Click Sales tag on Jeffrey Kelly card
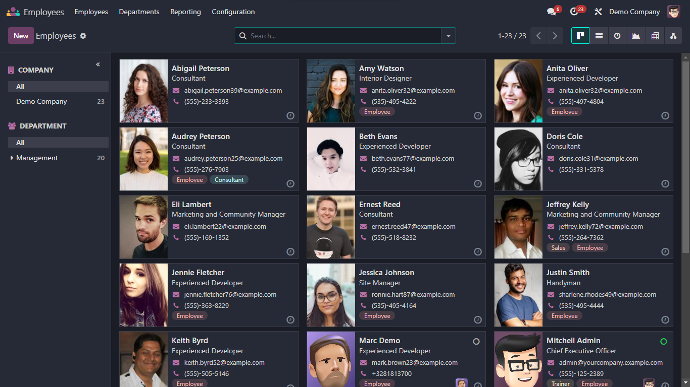 point(558,248)
